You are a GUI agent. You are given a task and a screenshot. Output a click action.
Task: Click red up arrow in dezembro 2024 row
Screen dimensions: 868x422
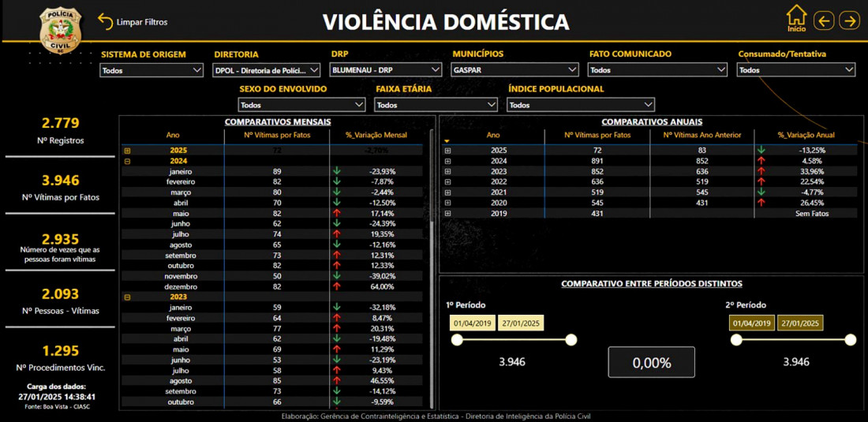coord(336,286)
